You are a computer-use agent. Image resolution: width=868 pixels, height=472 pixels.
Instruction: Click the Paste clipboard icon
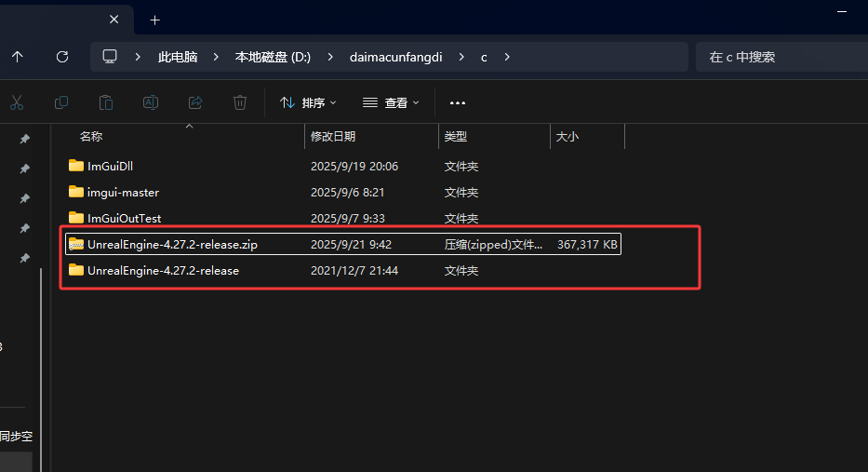pyautogui.click(x=106, y=102)
